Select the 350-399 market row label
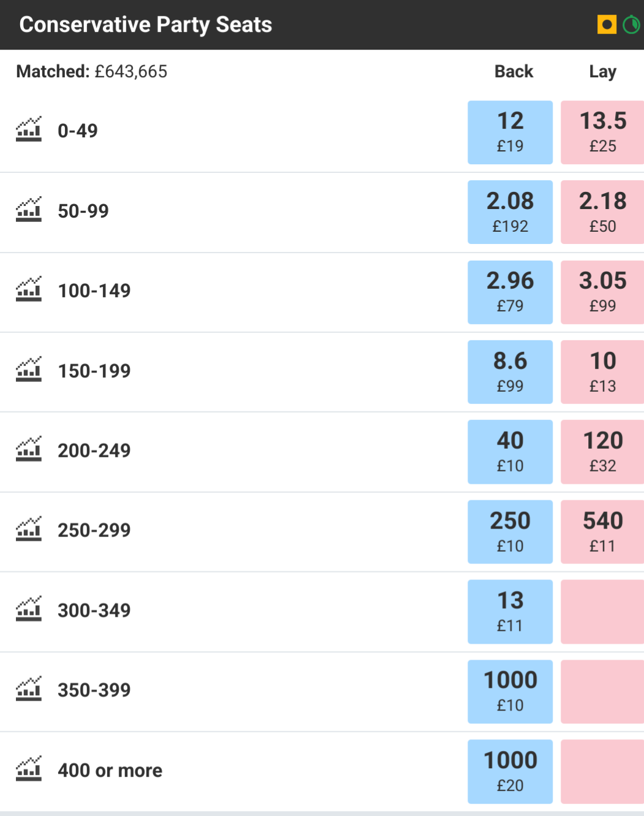Viewport: 644px width, 816px height. coord(94,690)
